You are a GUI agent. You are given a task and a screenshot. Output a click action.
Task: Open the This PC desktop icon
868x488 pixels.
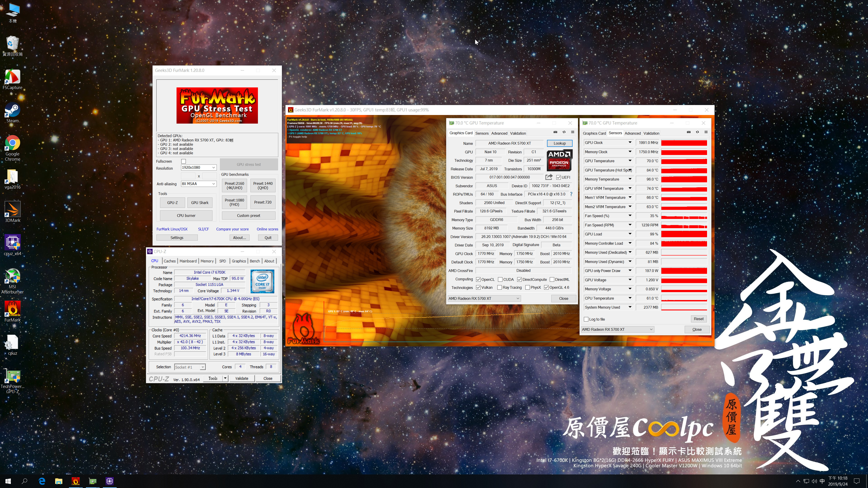point(12,13)
